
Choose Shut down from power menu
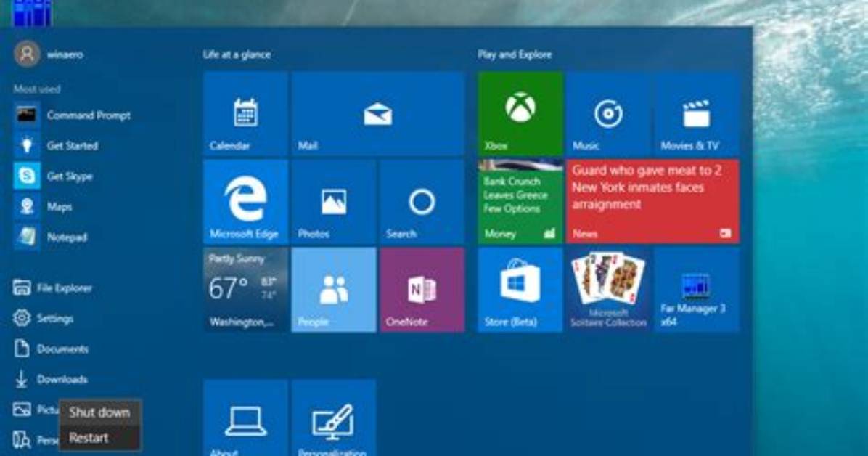(x=99, y=412)
